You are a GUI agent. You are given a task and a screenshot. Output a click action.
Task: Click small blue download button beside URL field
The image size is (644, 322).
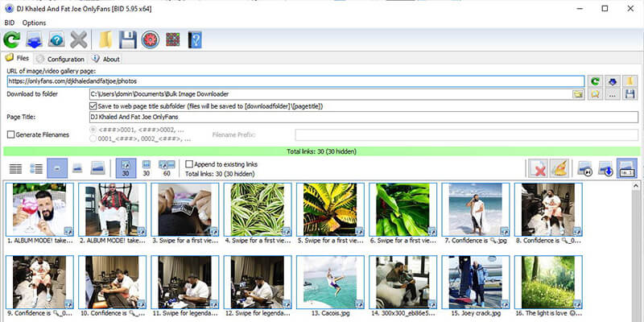pyautogui.click(x=613, y=81)
